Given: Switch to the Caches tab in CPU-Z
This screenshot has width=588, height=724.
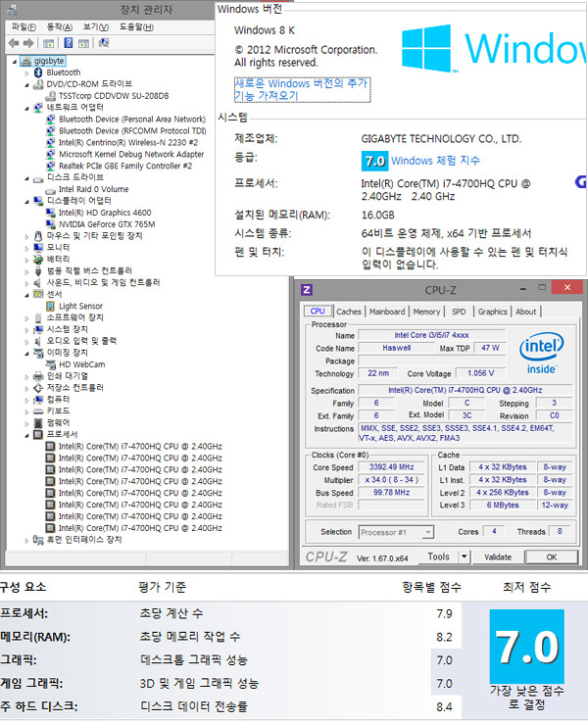Looking at the screenshot, I should [x=349, y=312].
